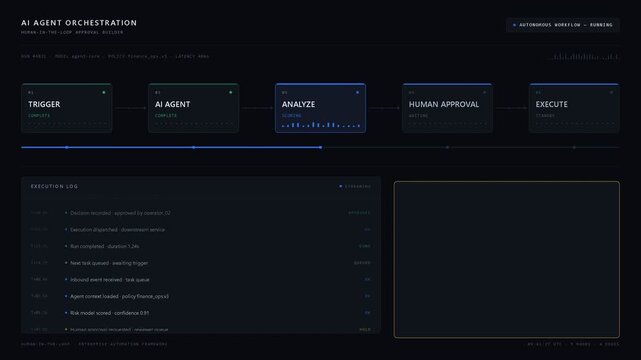Click the progress track marker below HUMAN APPROVAL

click(x=447, y=147)
